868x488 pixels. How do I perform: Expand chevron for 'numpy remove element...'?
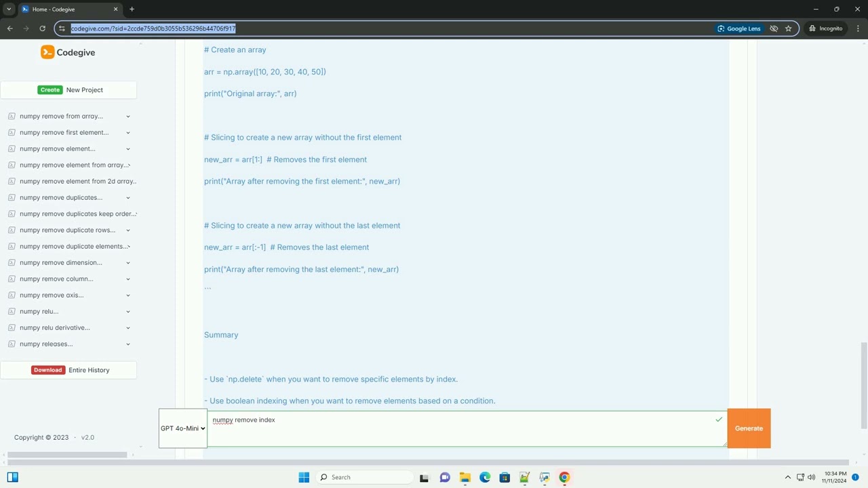click(127, 148)
